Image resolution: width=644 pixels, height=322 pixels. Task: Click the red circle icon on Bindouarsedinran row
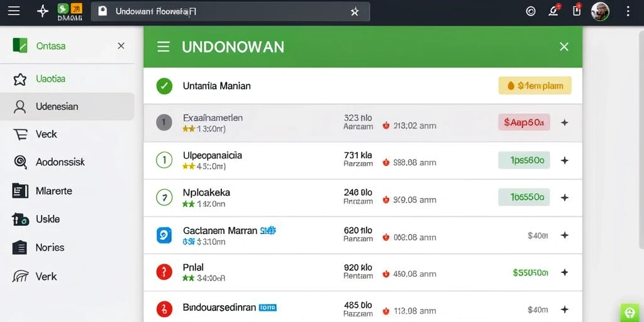tap(164, 309)
